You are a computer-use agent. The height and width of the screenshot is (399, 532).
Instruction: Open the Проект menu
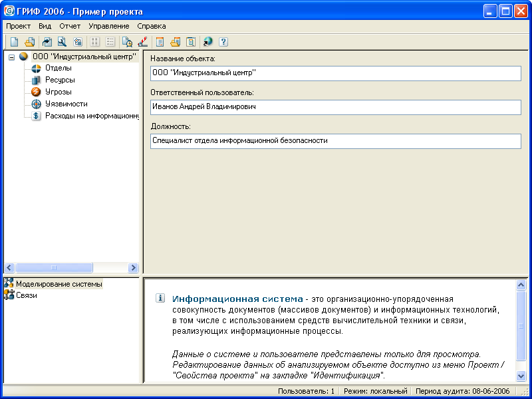click(x=19, y=26)
